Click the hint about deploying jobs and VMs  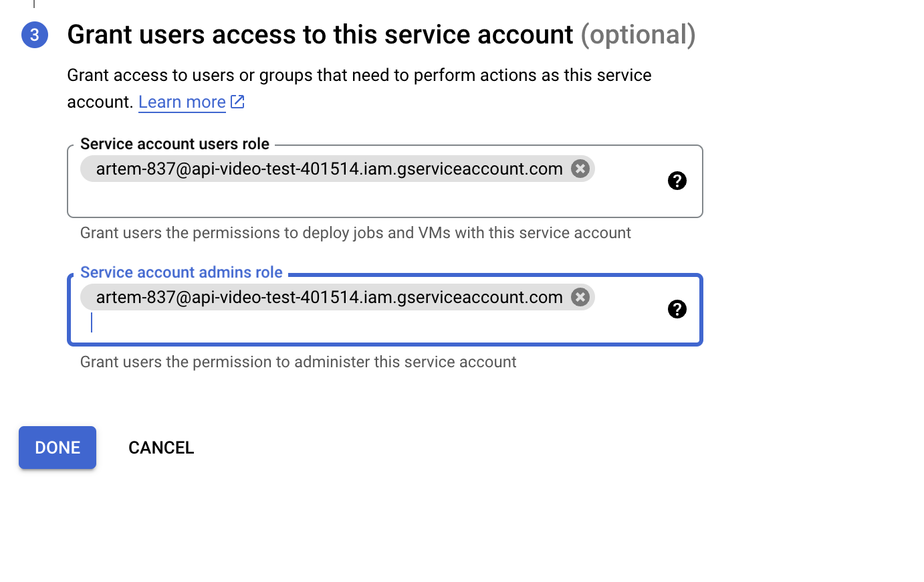coord(355,233)
